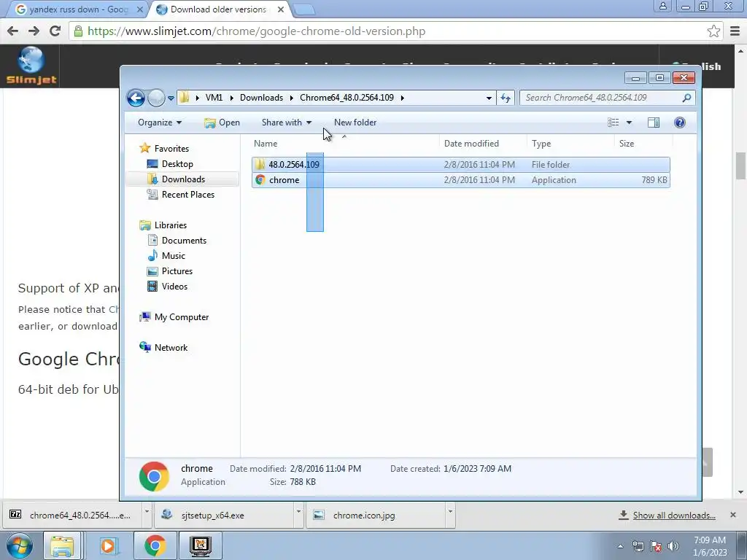
Task: Click Downloads in the breadcrumb path
Action: click(x=262, y=98)
